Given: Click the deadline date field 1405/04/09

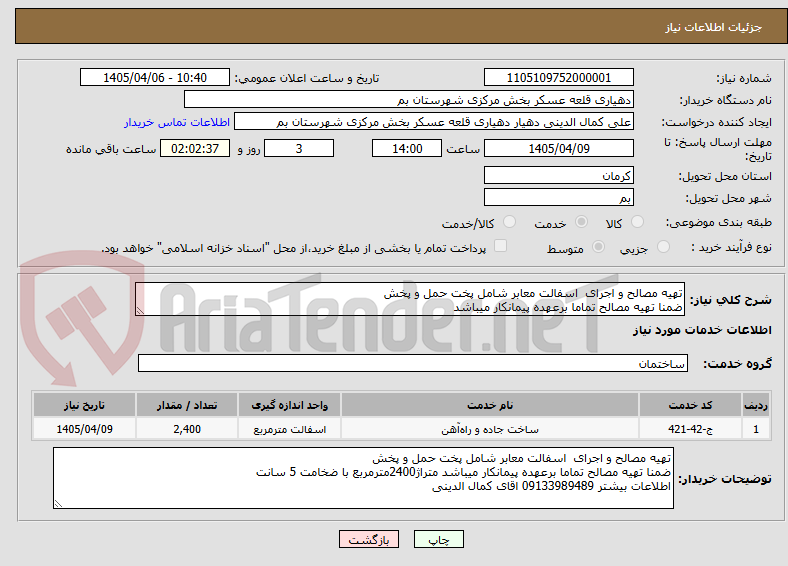Looking at the screenshot, I should (559, 148).
